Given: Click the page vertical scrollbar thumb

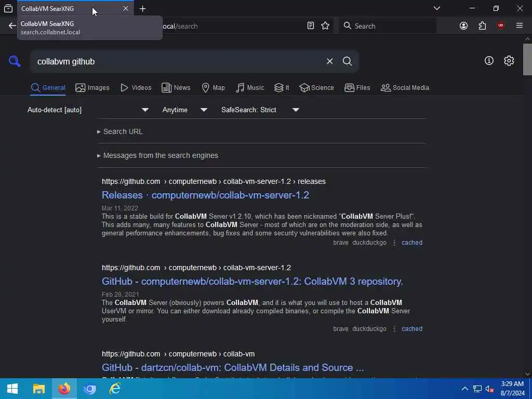Looking at the screenshot, I should 527,59.
